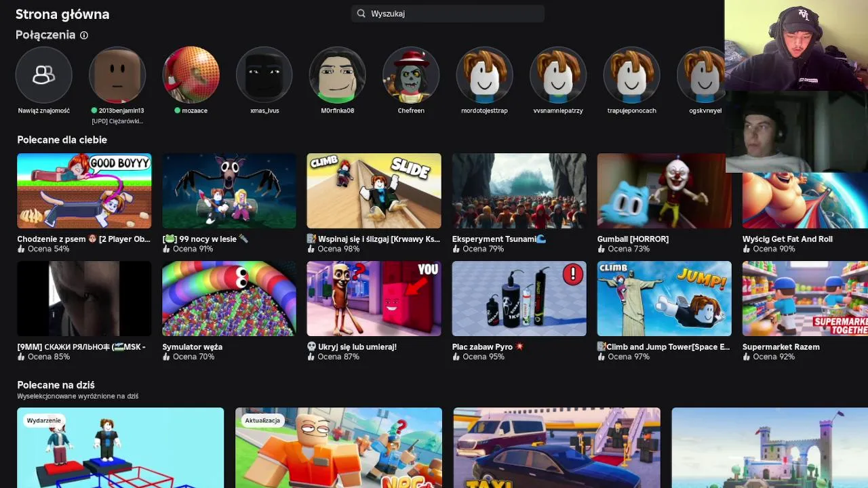Open the Połączenia info icon

(84, 35)
